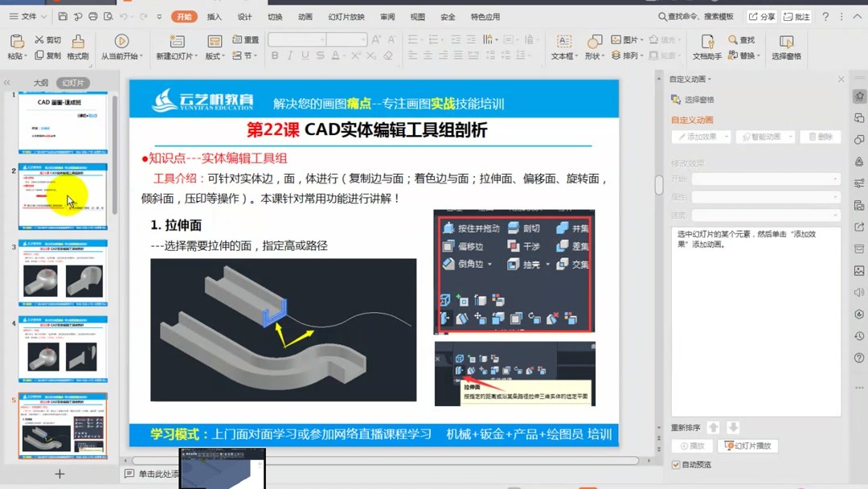The height and width of the screenshot is (489, 868).
Task: Insert a 图片 picture
Action: (x=627, y=39)
